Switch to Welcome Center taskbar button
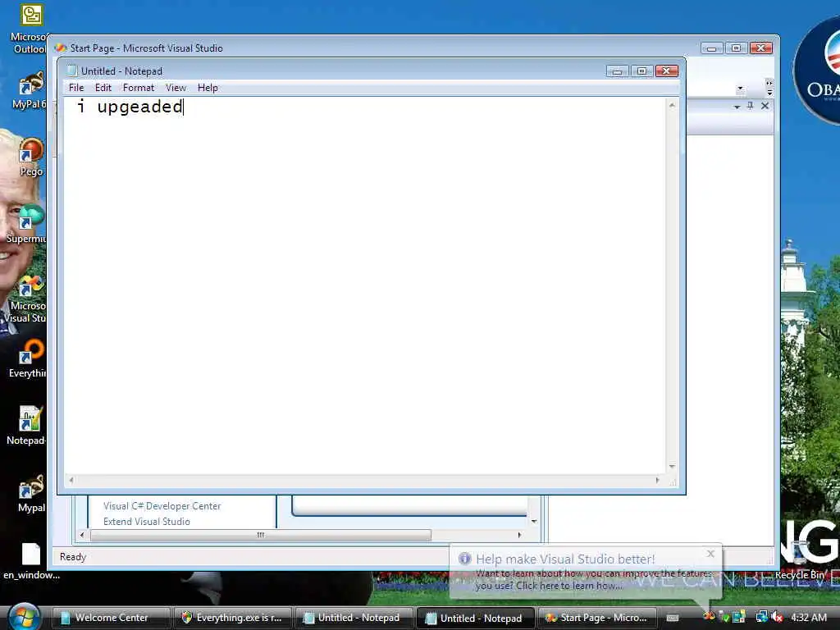 [x=111, y=618]
